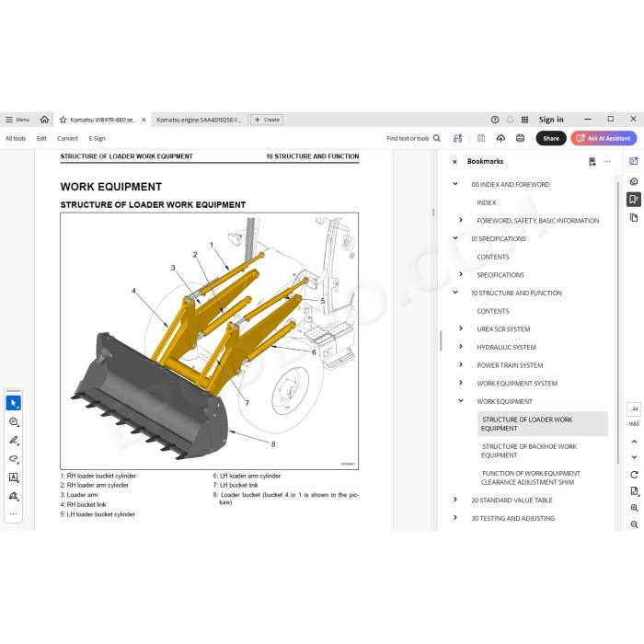Go to previous page with up arrow
Screen dimensions: 644x644
pos(634,442)
